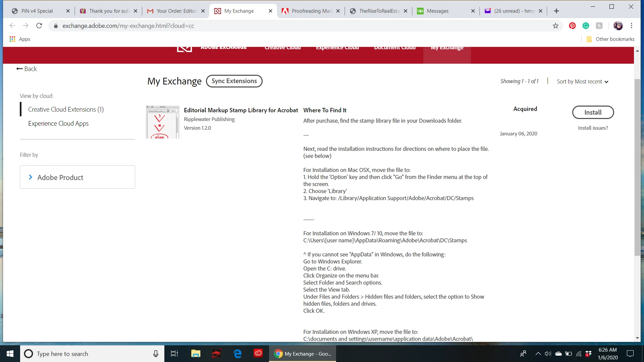Click the Grammarly extension icon
This screenshot has width=644, height=362.
586,26
